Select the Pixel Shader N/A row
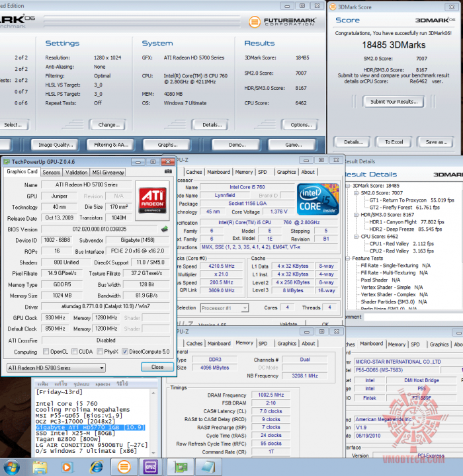Image resolution: width=463 pixels, height=476 pixels. [380, 280]
